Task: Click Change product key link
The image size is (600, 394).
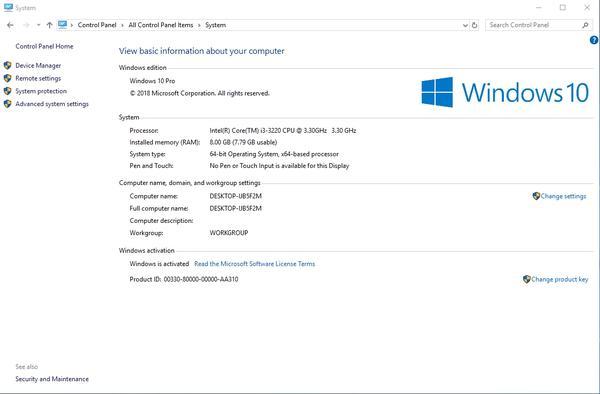Action: pyautogui.click(x=559, y=279)
